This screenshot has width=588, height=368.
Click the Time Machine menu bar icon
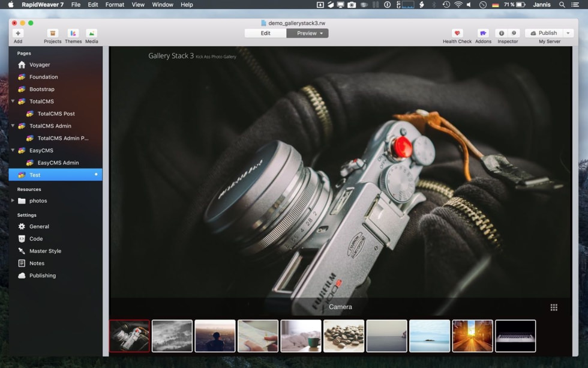pos(446,4)
